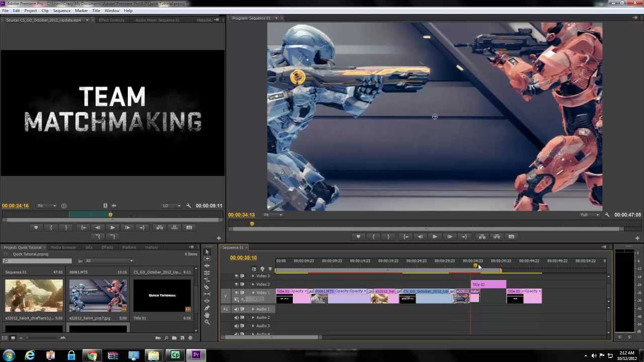
Task: Open Program monitor button editor plus
Action: [x=637, y=238]
